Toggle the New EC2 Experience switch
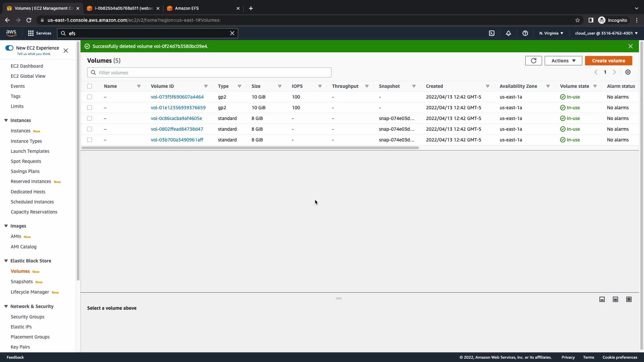Image resolution: width=644 pixels, height=362 pixels. coord(9,48)
